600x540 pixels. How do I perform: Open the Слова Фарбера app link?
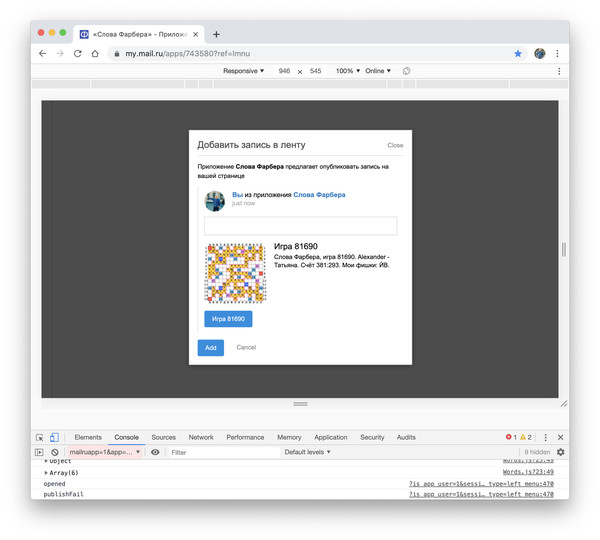[319, 195]
